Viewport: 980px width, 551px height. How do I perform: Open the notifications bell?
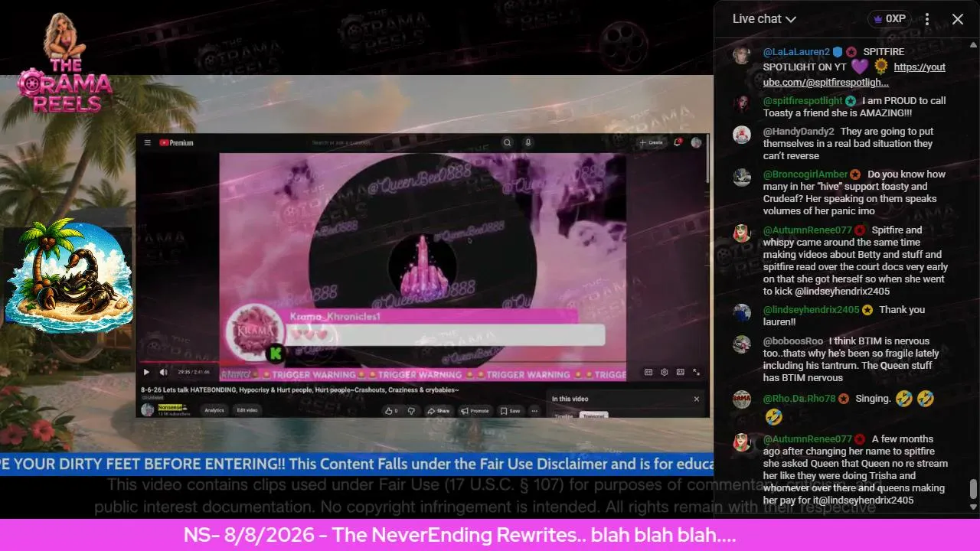678,142
